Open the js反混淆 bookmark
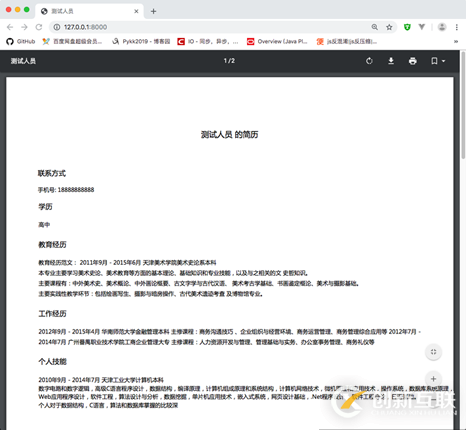The image size is (466, 430). click(x=347, y=41)
